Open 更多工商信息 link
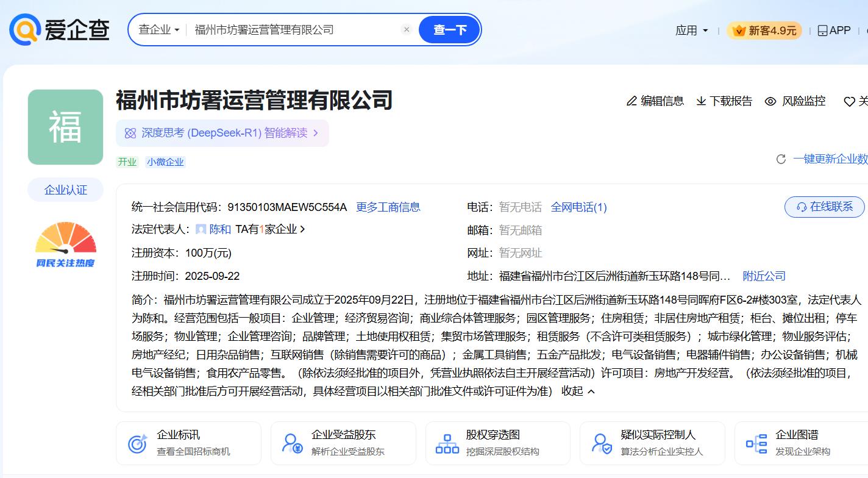Viewport: 868px width, 478px height. (x=388, y=207)
